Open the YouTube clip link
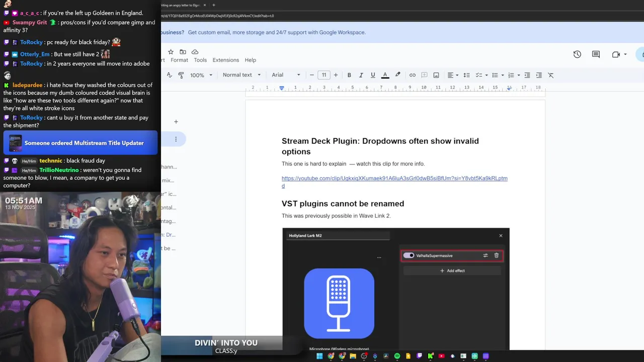Screen dimensions: 644x362 pyautogui.click(x=394, y=182)
